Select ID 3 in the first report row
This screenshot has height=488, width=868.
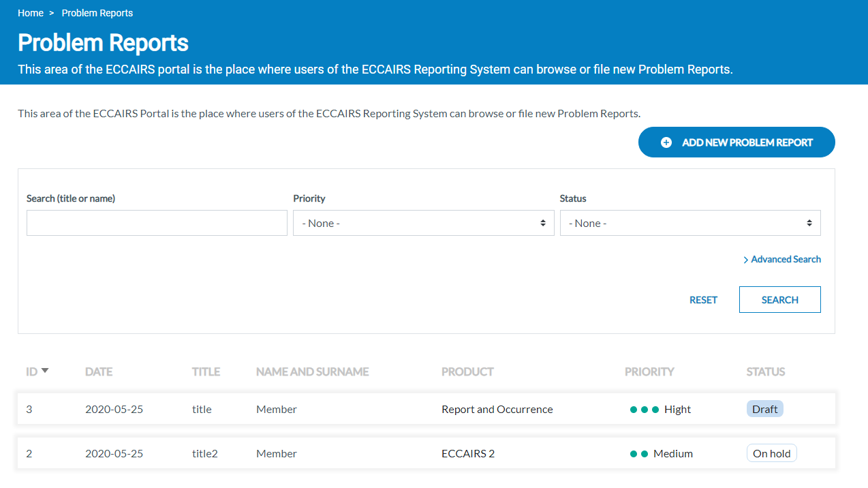pos(29,409)
